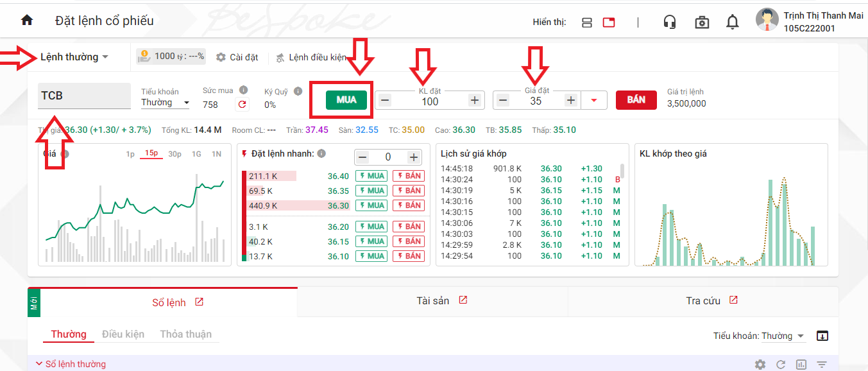Switch to the Tra cứu tab
The image size is (868, 371).
tap(703, 300)
